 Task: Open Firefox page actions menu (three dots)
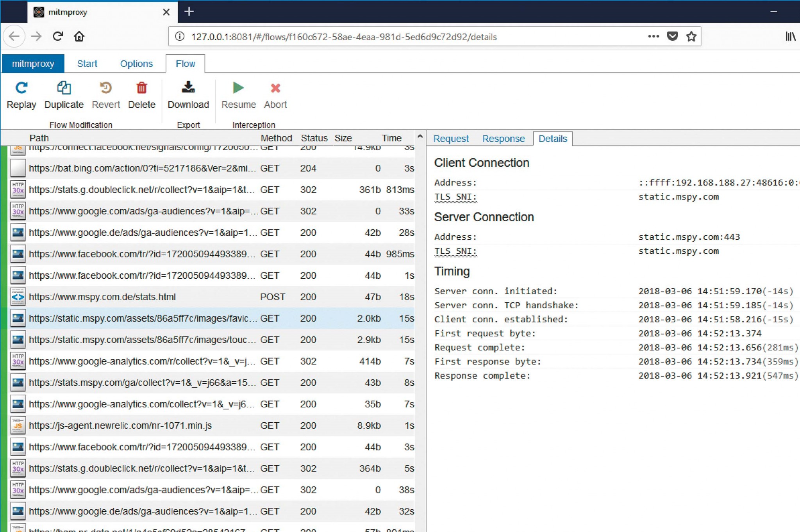pyautogui.click(x=653, y=37)
